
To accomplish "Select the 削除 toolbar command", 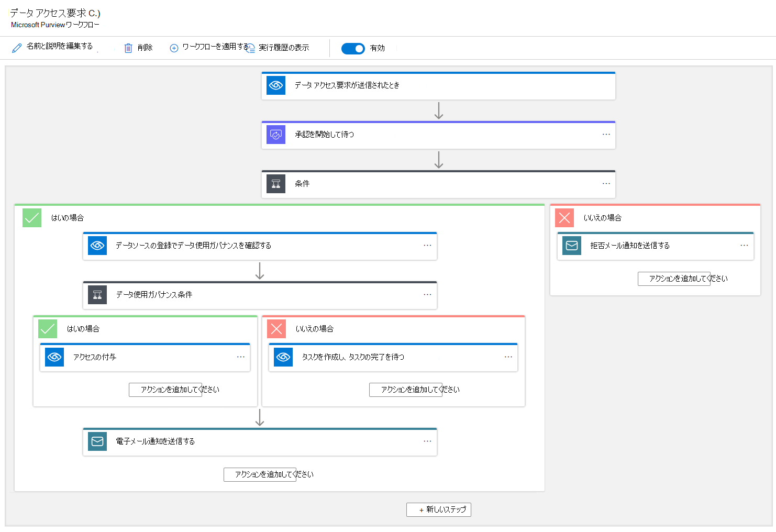I will pyautogui.click(x=145, y=48).
